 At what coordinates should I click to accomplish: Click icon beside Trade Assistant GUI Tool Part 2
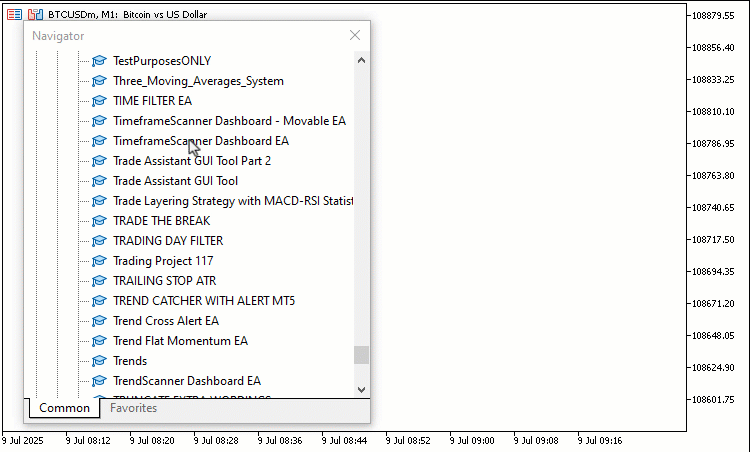tap(99, 161)
